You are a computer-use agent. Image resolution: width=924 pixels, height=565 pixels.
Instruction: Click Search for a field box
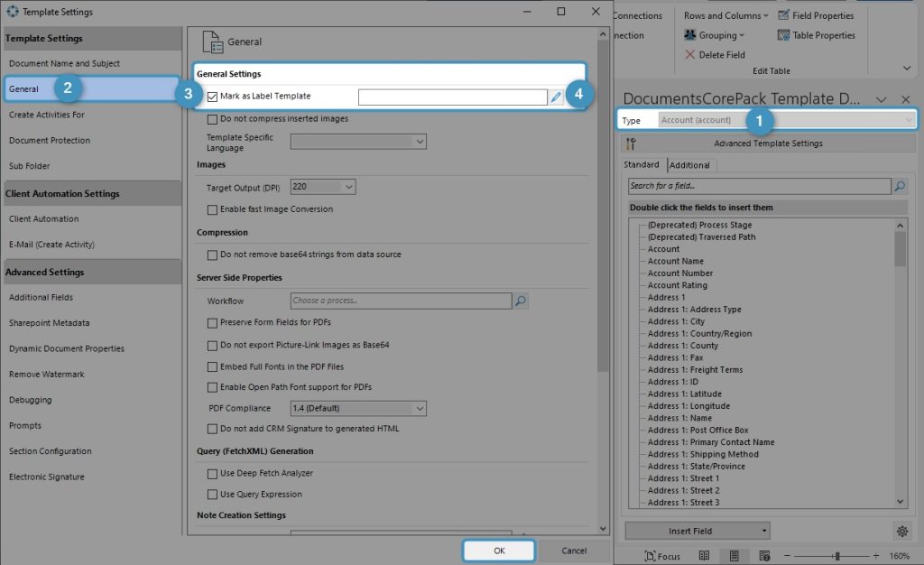coord(759,186)
